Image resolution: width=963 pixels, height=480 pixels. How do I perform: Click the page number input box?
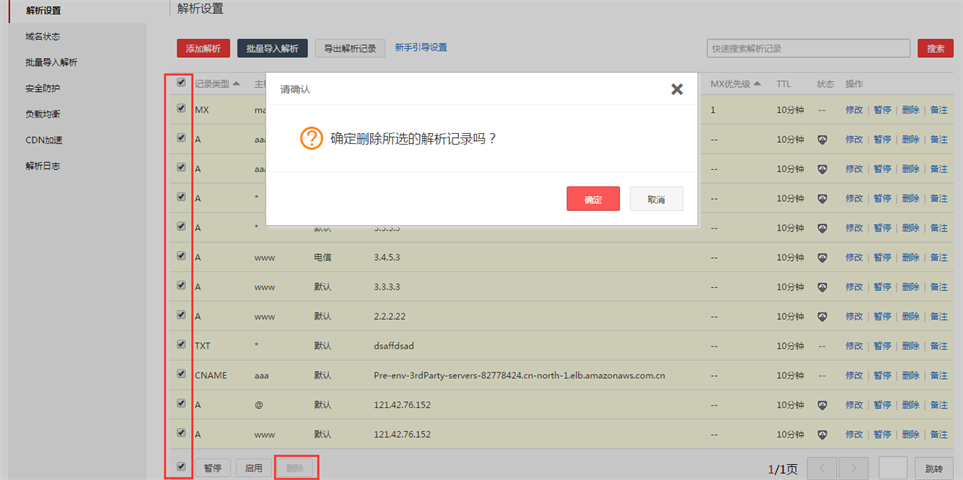(x=892, y=468)
